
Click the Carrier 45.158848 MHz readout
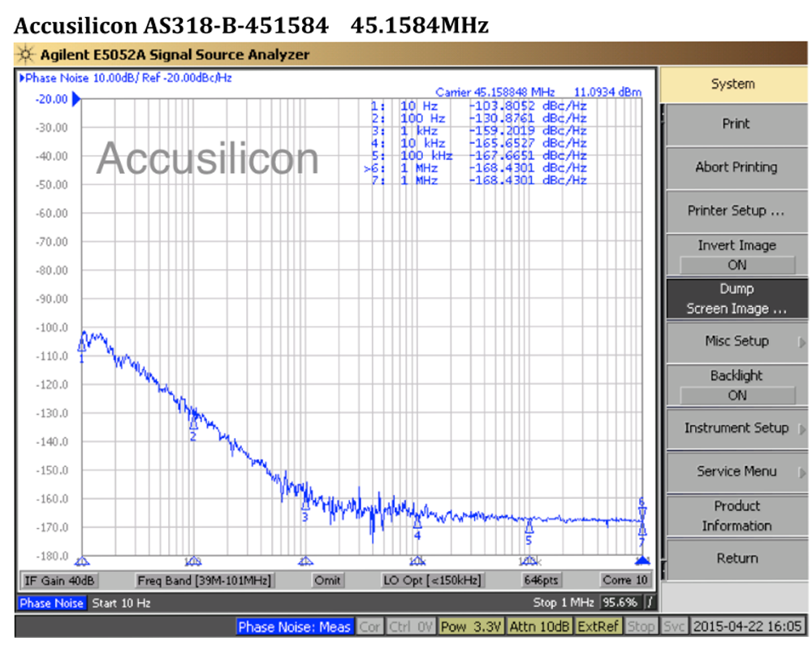click(495, 93)
